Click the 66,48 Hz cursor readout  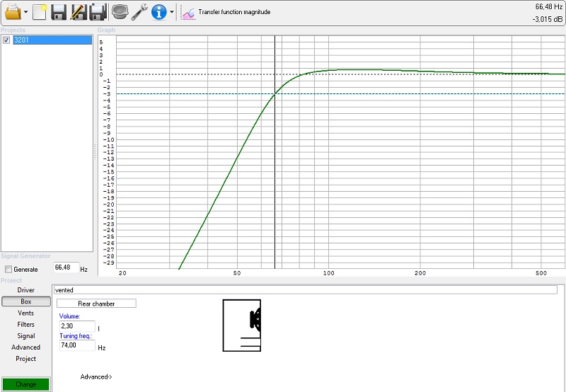pyautogui.click(x=548, y=7)
